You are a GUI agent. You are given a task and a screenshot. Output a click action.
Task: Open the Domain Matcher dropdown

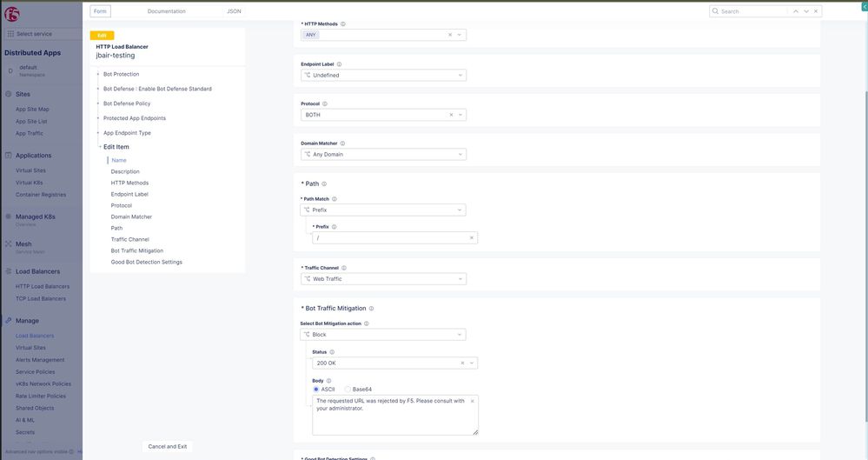coord(383,155)
